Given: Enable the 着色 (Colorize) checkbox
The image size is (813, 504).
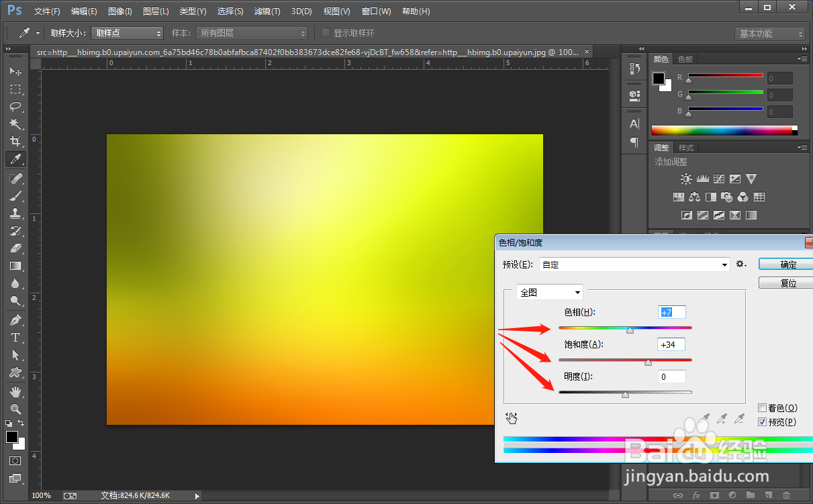Looking at the screenshot, I should [762, 408].
